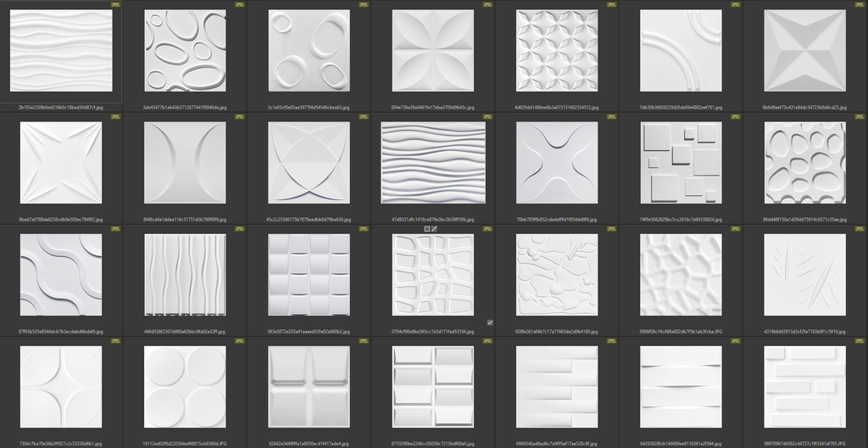The width and height of the screenshot is (868, 448).
Task: Click the filename label 7db30b3692 under curved-arcs image
Action: pyautogui.click(x=681, y=108)
